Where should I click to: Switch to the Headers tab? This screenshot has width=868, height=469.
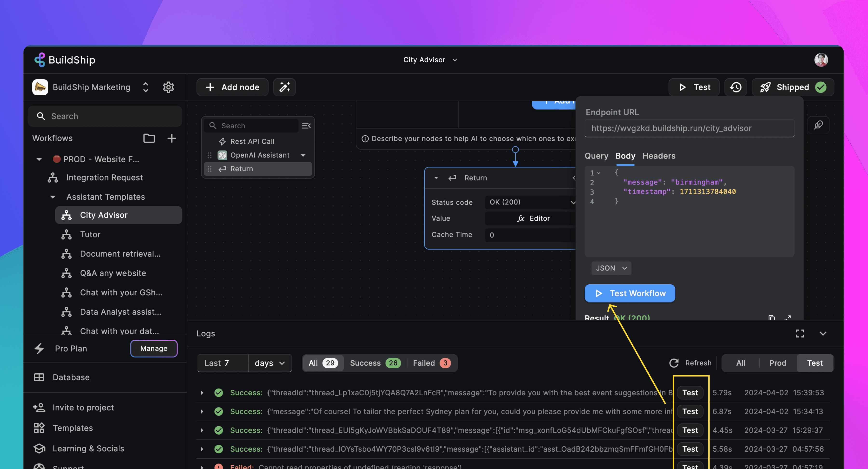658,156
